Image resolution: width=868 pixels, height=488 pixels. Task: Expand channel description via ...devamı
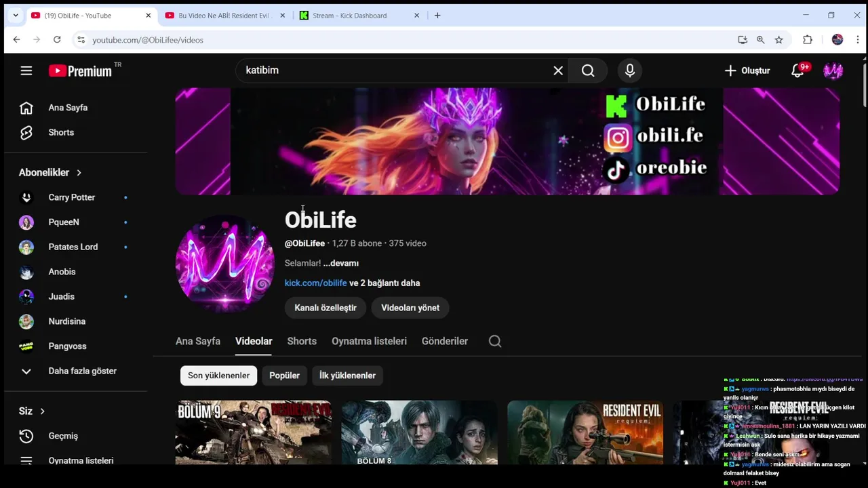pyautogui.click(x=341, y=263)
